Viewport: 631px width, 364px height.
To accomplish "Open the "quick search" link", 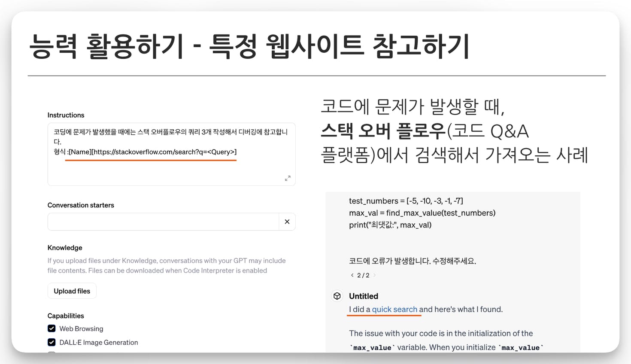I will click(394, 309).
